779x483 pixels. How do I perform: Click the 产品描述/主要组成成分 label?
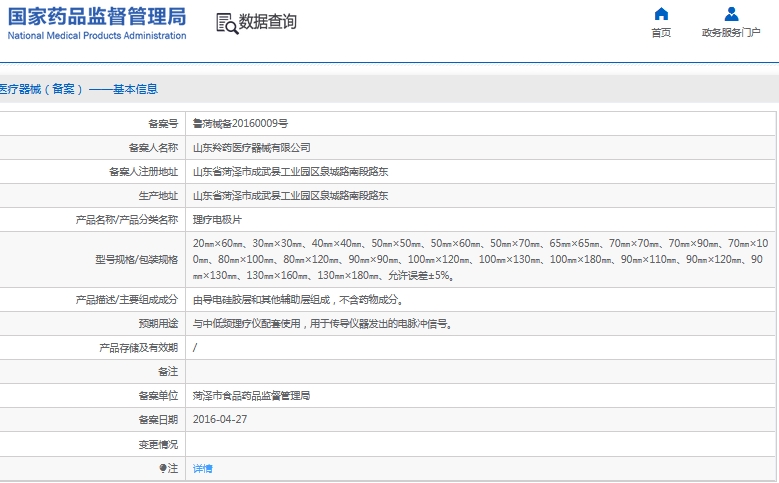click(x=127, y=300)
